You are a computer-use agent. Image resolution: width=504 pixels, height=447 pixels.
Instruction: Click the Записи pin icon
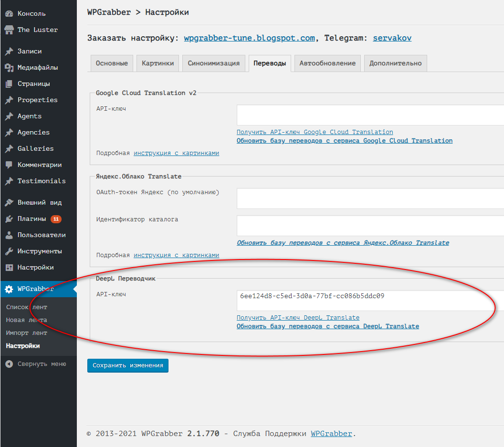(x=9, y=52)
